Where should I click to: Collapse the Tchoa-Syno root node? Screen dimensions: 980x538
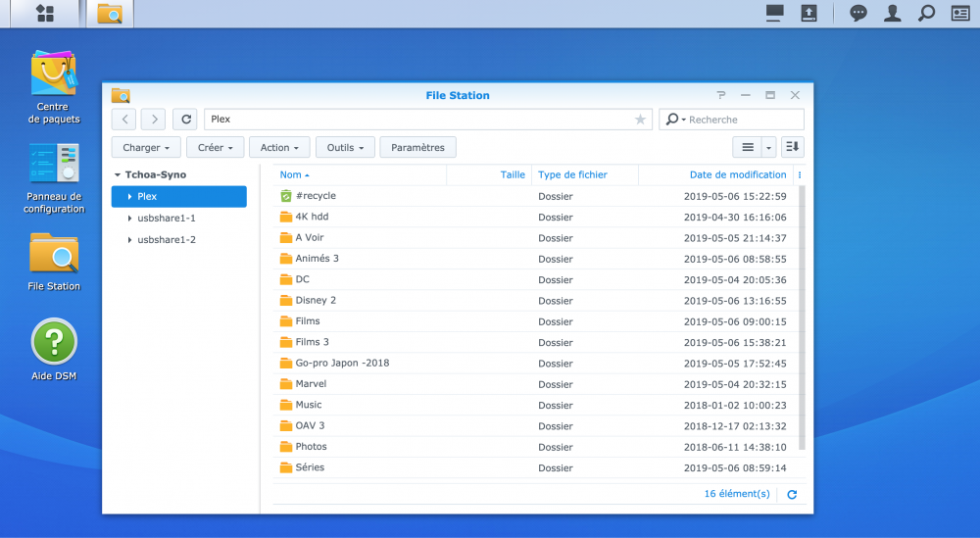pyautogui.click(x=118, y=175)
